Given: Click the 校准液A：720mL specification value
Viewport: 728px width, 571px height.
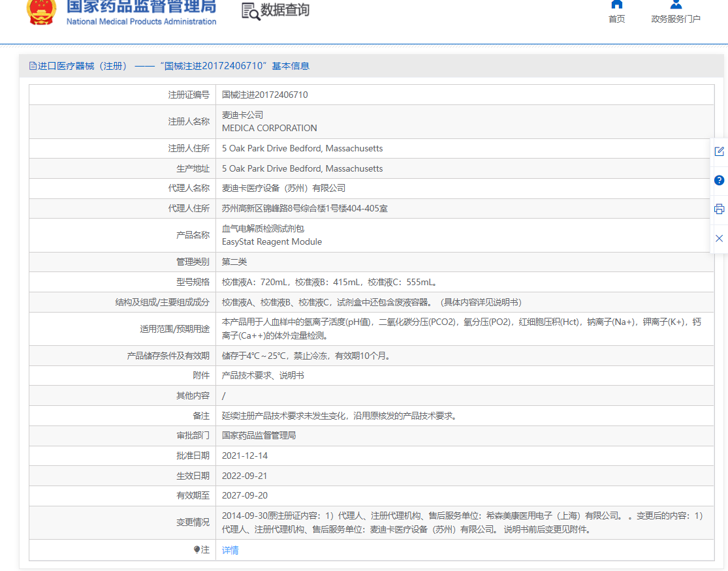Looking at the screenshot, I should pyautogui.click(x=329, y=283).
